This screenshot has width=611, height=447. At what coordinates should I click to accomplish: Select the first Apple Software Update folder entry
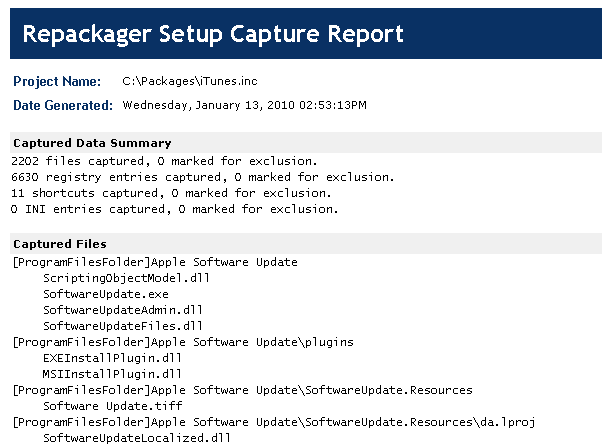pyautogui.click(x=154, y=262)
